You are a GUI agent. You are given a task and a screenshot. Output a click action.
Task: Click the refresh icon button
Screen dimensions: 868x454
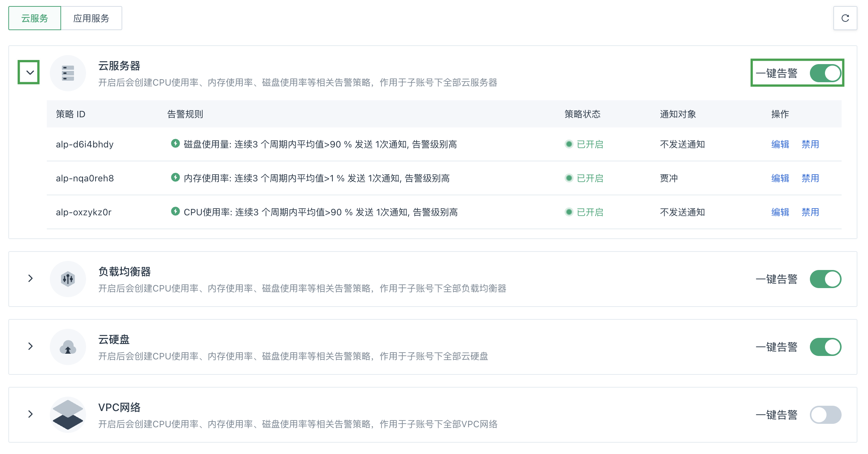pos(845,18)
